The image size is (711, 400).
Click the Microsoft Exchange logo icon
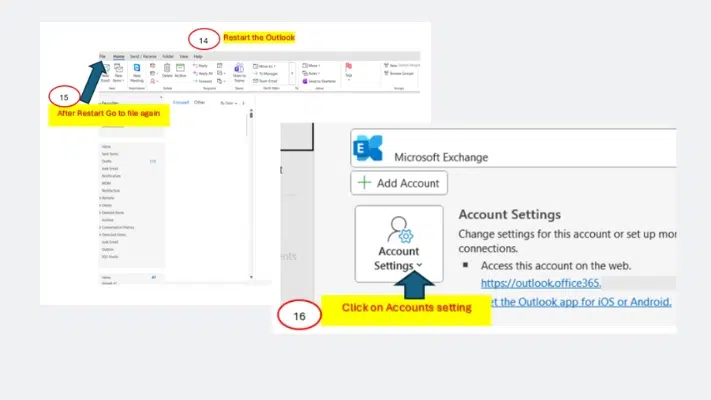(x=368, y=148)
